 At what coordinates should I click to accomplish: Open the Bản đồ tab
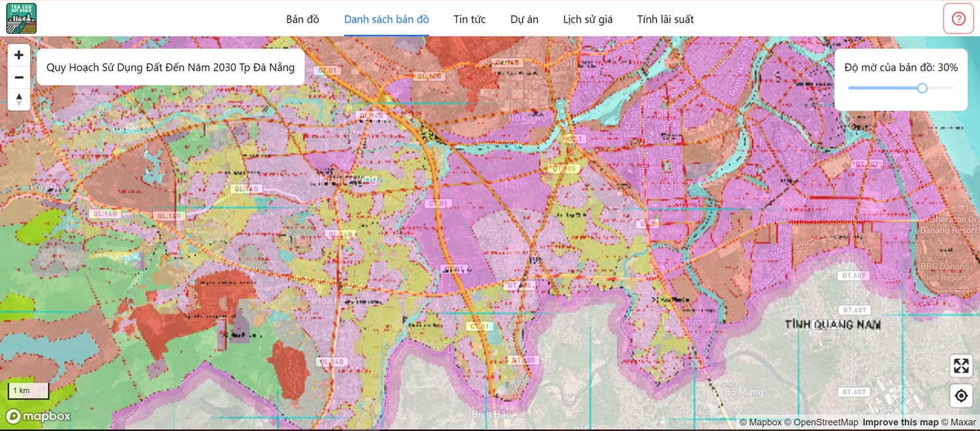(x=302, y=19)
